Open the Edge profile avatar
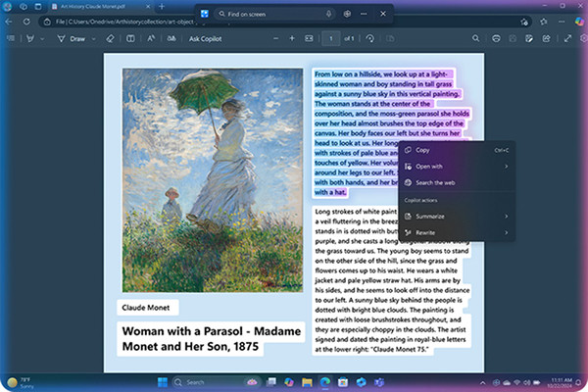The width and height of the screenshot is (588, 392). coord(7,7)
